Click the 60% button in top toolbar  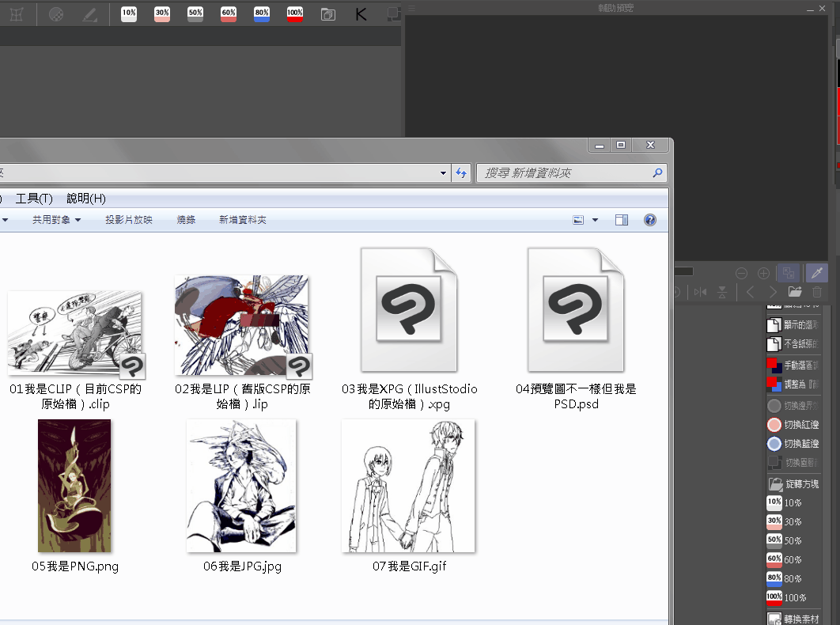229,14
